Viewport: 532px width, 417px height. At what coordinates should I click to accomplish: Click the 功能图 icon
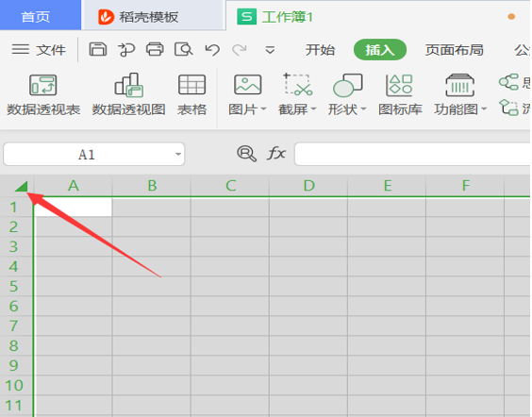(459, 85)
